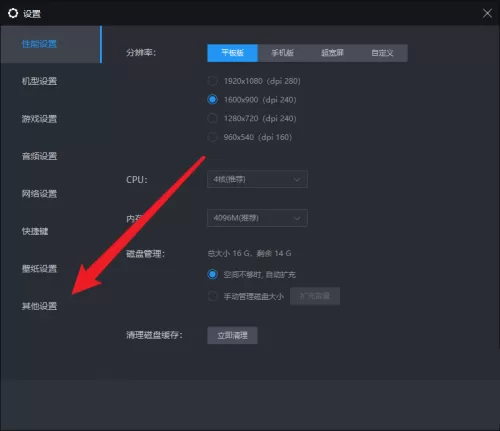Screen dimensions: 500x431
Task: Open the 快捷键 shortcuts section
Action: point(35,231)
